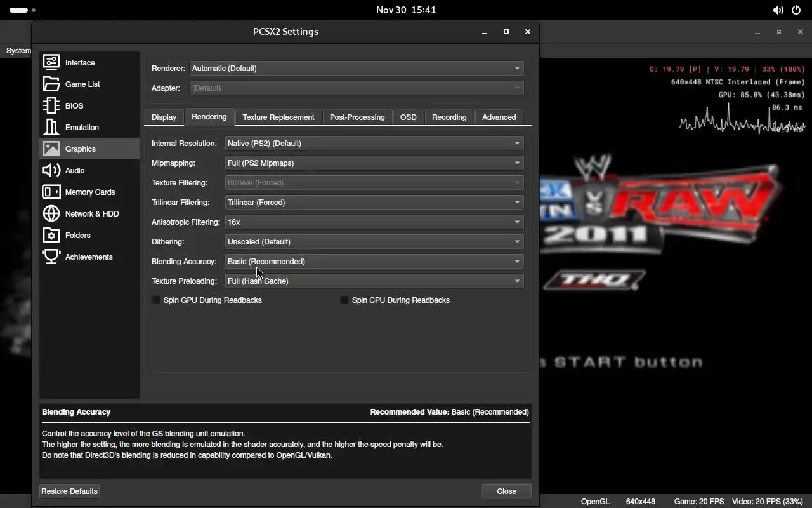This screenshot has width=812, height=508.
Task: Click the Game: 20 FPS status entry
Action: [699, 501]
